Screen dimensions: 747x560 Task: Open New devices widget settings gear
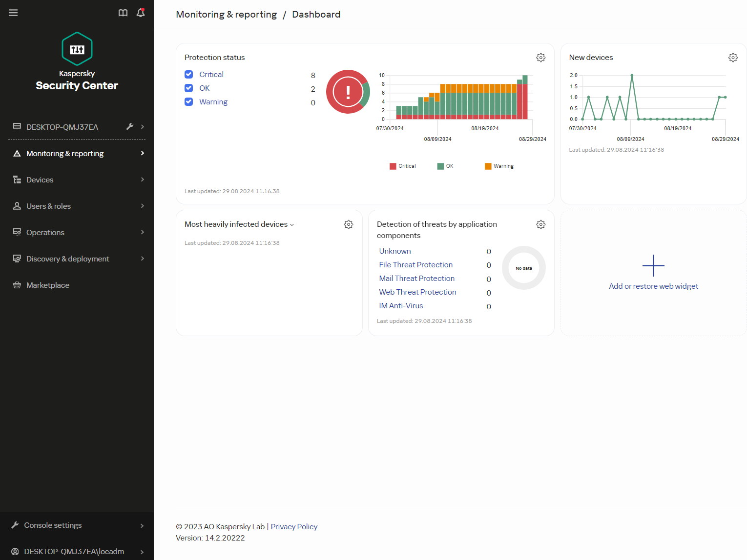(733, 58)
